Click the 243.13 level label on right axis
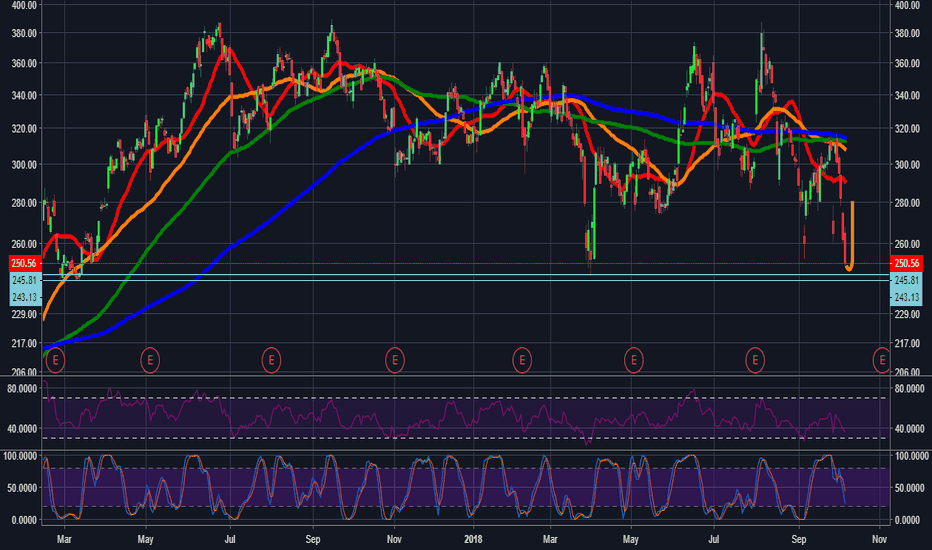Viewport: 932px width, 550px height. pyautogui.click(x=906, y=297)
